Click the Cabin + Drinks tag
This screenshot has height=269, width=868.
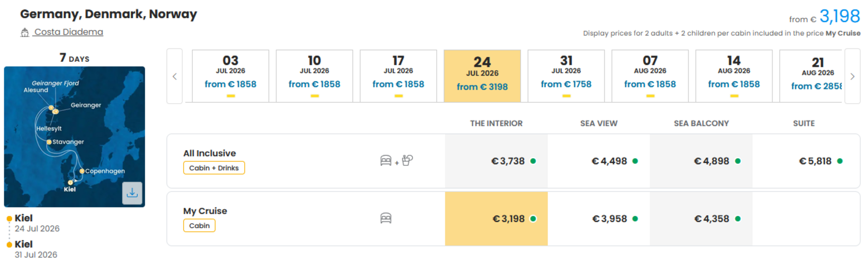[214, 168]
